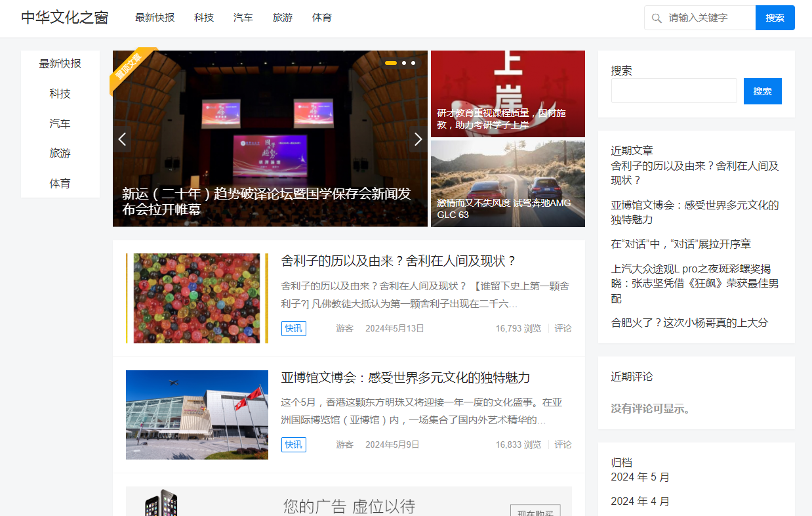
Task: Open 科技 in the top navigation
Action: pyautogui.click(x=204, y=18)
